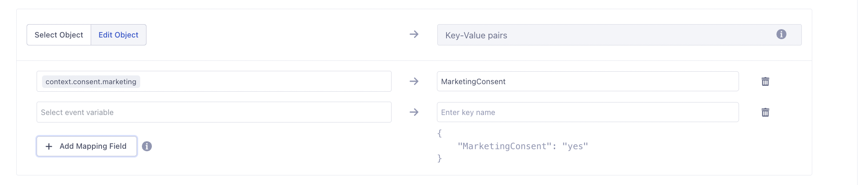The width and height of the screenshot is (868, 185).
Task: Open the Select event variable dropdown
Action: tap(213, 112)
